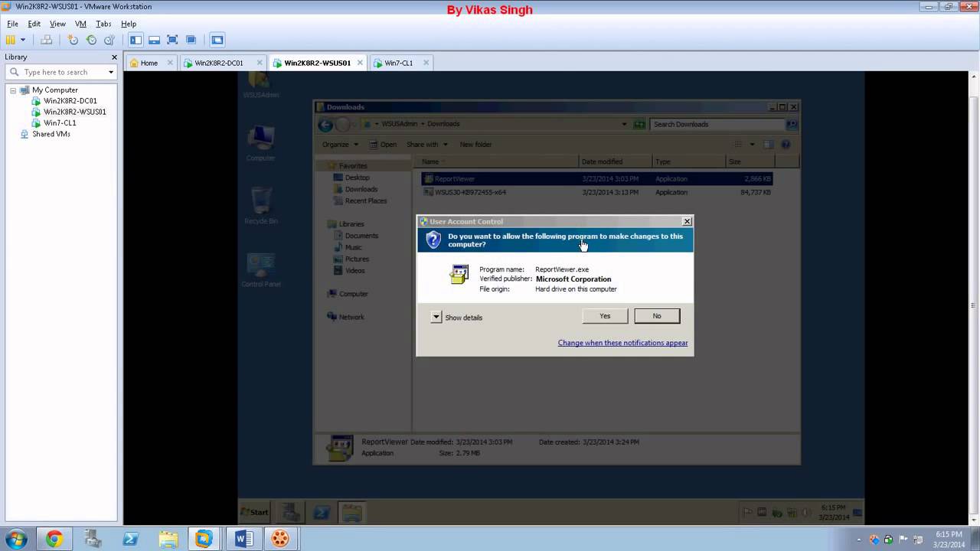
Task: Toggle the thumbnail bar icon
Action: pos(154,40)
